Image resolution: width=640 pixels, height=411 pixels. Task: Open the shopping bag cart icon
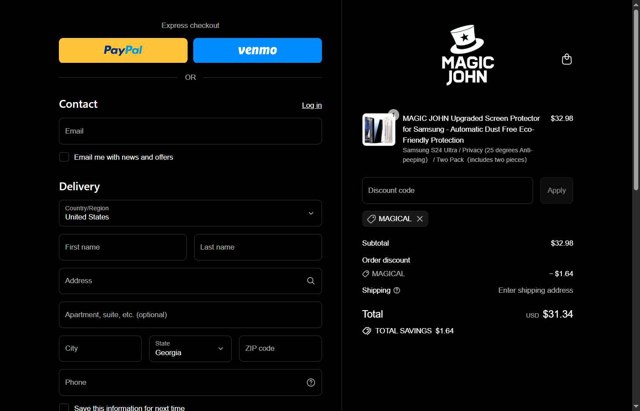coord(567,59)
